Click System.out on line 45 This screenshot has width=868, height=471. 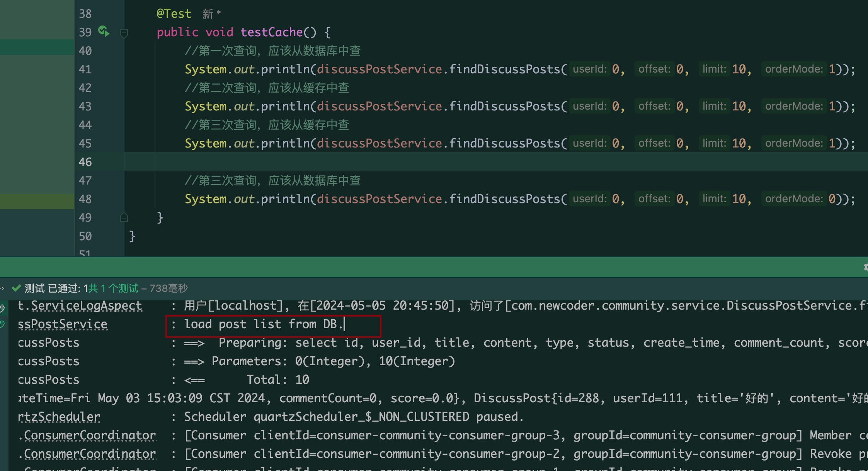220,143
